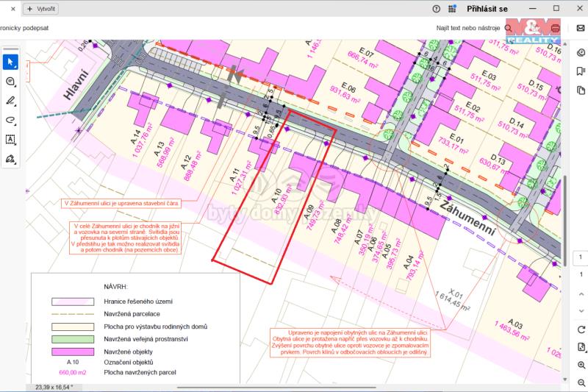Click Přihlásit se to sign in
The image size is (588, 392).
coord(487,10)
